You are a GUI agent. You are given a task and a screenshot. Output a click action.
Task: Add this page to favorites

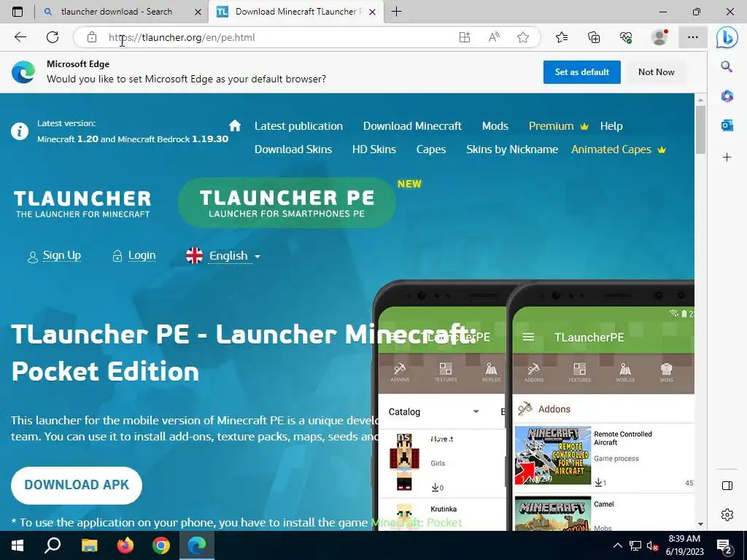(523, 37)
